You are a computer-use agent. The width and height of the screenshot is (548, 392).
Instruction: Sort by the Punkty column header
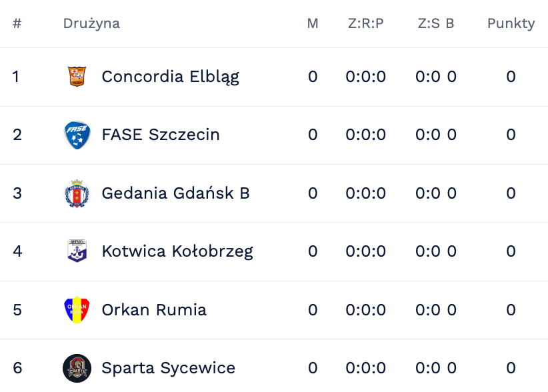pos(511,23)
